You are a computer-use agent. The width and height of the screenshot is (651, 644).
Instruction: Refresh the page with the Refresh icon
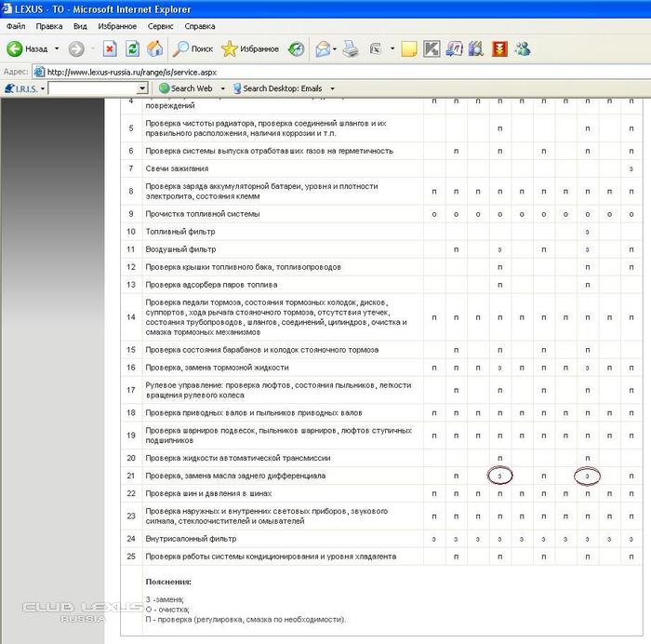pos(132,48)
